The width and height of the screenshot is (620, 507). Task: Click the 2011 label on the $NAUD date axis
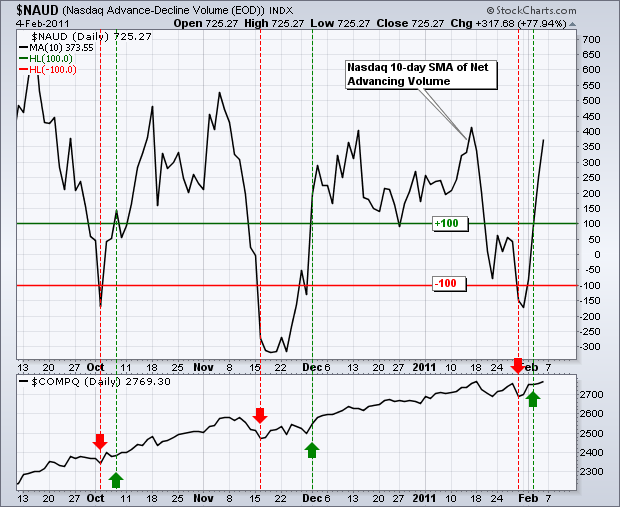(424, 367)
